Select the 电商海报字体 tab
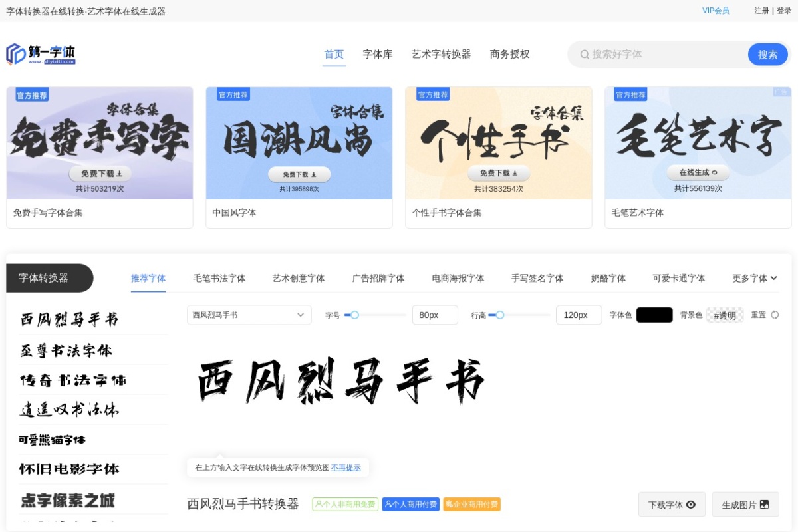This screenshot has width=798, height=532. (x=458, y=278)
